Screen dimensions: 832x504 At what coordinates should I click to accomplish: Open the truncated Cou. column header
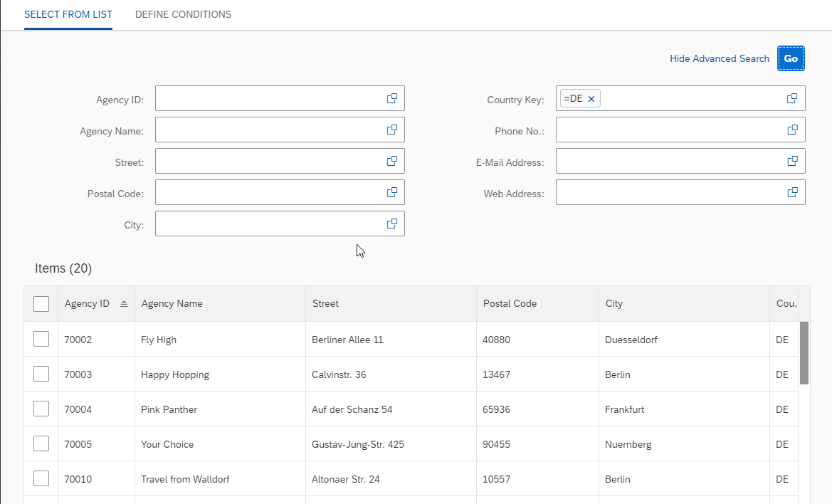(x=784, y=303)
